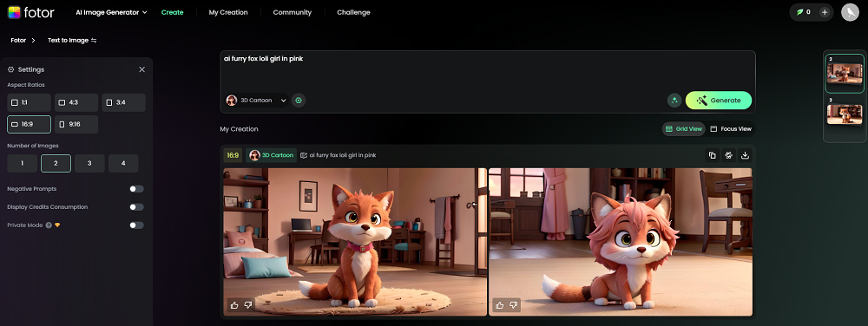Select the 3:4 aspect ratio
This screenshot has width=868, height=326.
point(124,103)
